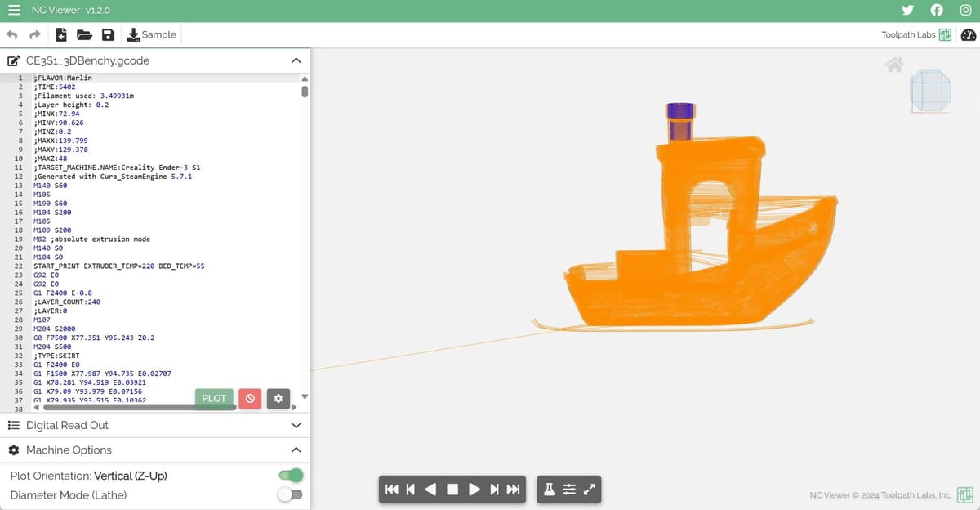The image size is (980, 510).
Task: Toggle Plot Orientation Vertical (Z-Up) switch
Action: (x=290, y=476)
